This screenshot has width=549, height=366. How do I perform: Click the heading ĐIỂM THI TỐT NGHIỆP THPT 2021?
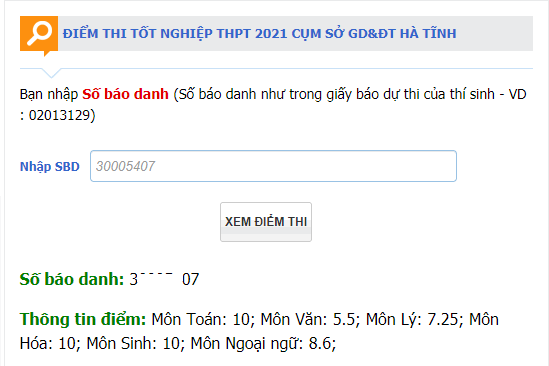click(259, 34)
